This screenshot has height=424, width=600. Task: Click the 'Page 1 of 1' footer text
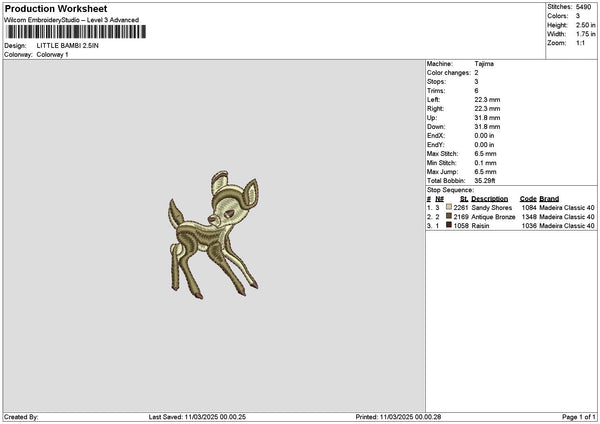click(579, 417)
